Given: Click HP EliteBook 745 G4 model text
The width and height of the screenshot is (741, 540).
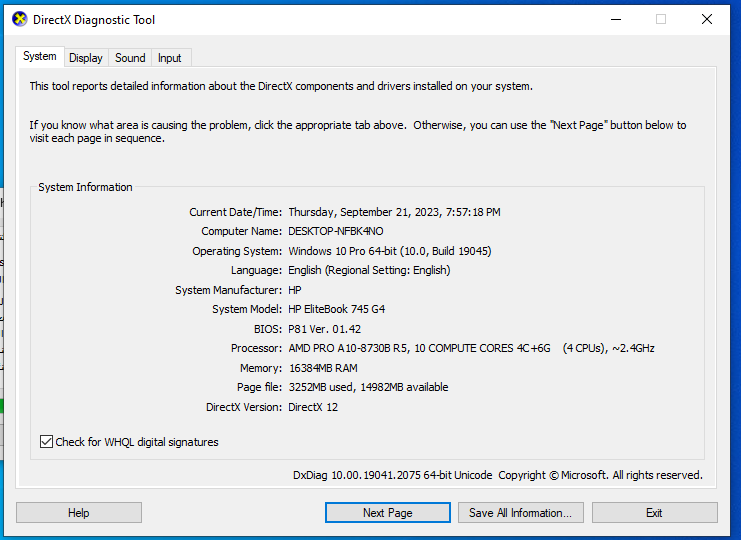Looking at the screenshot, I should point(336,309).
